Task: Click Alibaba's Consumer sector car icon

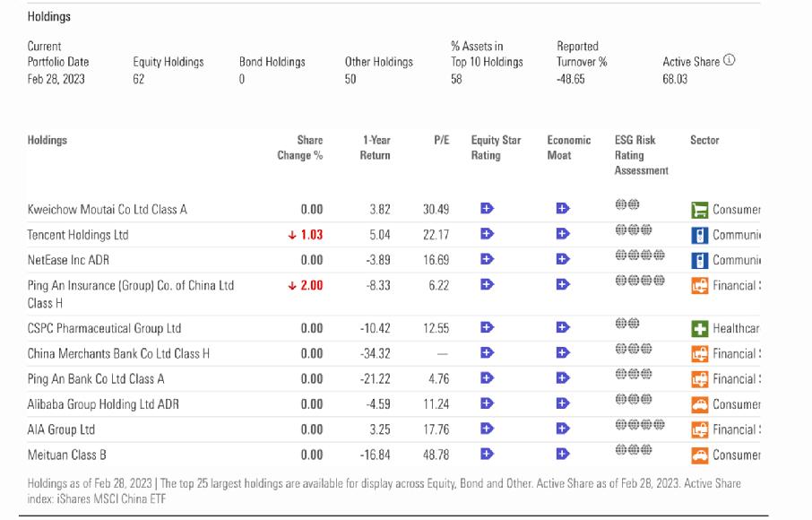Action: 699,404
